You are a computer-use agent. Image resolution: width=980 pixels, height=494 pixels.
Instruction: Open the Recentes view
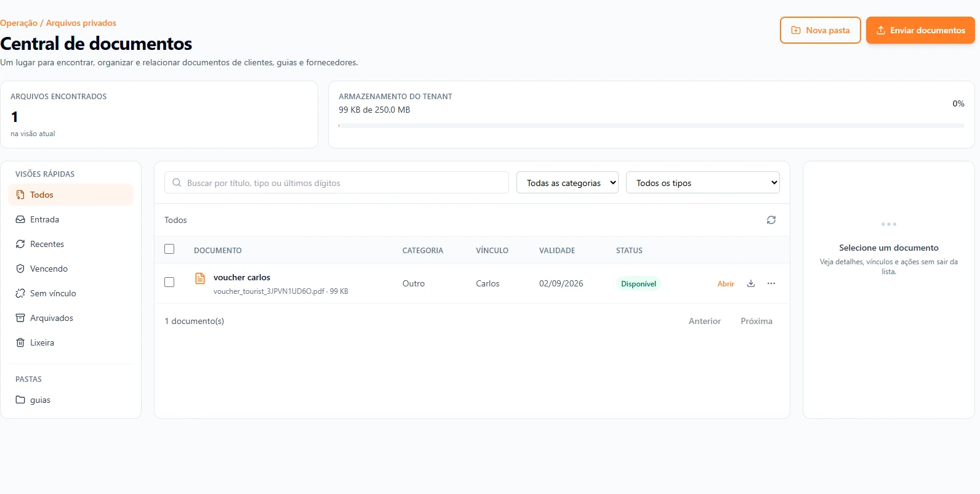point(71,244)
